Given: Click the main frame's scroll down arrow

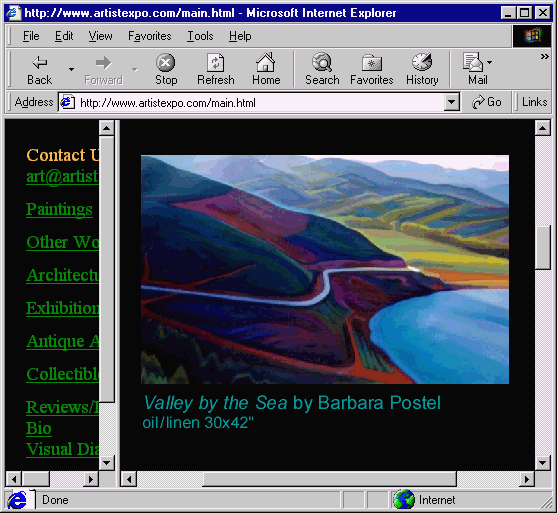Looking at the screenshot, I should click(x=543, y=463).
